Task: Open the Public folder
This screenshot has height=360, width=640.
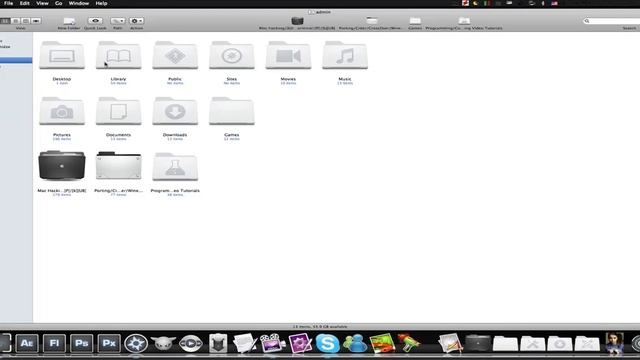Action: point(175,55)
